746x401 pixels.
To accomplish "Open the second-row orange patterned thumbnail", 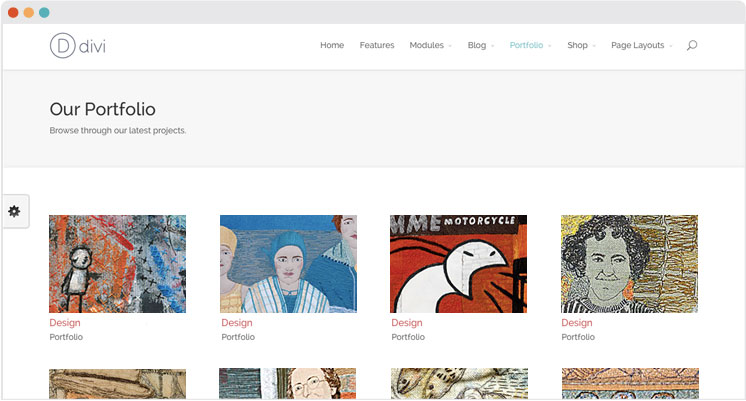I will [x=630, y=384].
